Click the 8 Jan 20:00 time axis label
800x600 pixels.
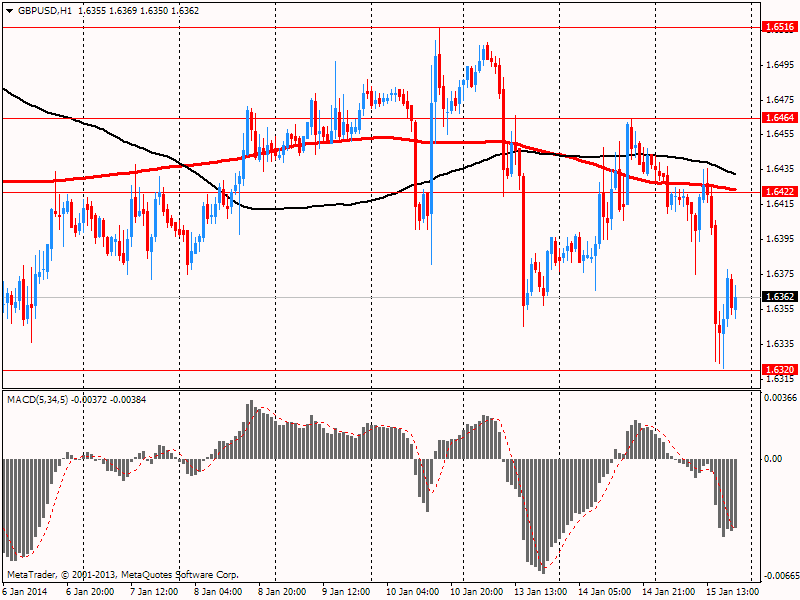tap(282, 592)
